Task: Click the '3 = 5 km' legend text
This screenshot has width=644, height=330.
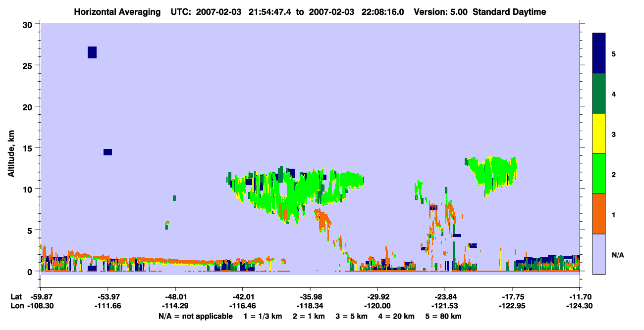Action: click(x=352, y=316)
